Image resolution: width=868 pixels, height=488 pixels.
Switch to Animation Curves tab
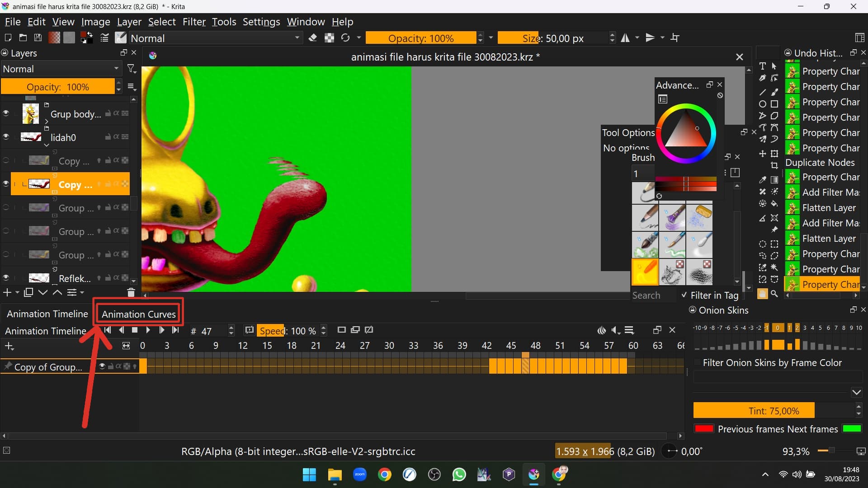(138, 314)
